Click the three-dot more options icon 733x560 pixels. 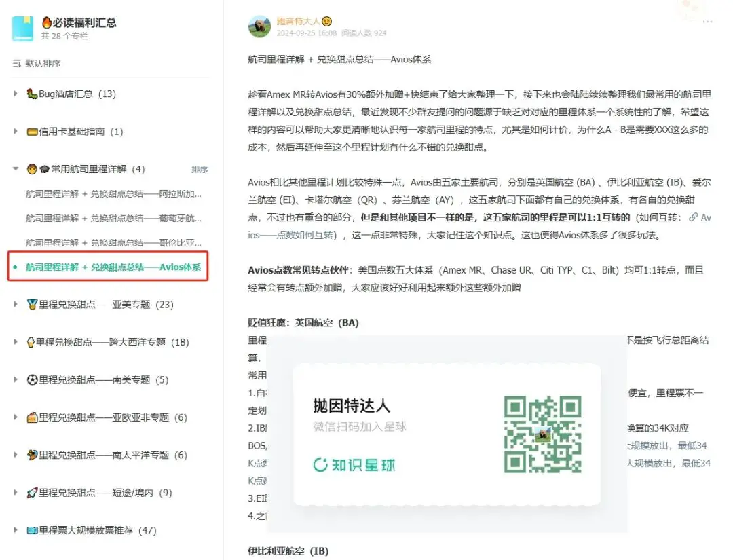(708, 22)
